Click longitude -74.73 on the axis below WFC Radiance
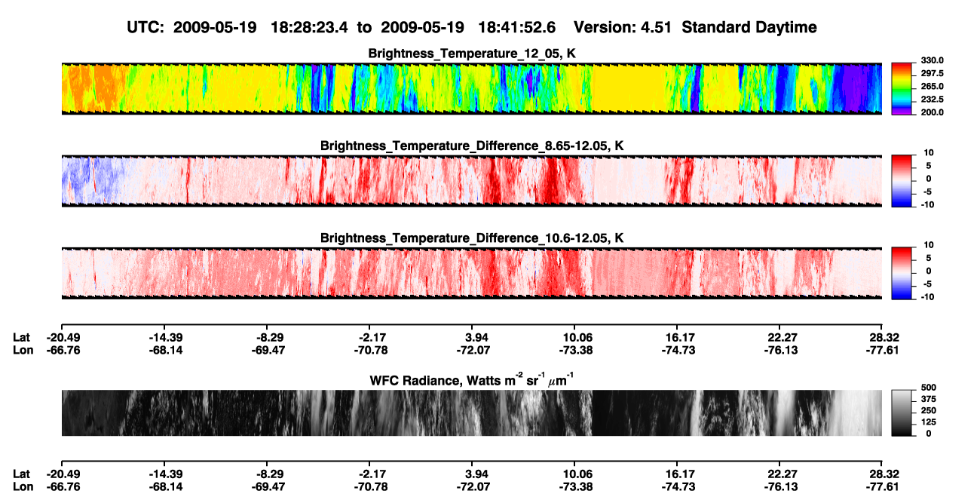Viewport: 980px width, 503px height. tap(678, 486)
